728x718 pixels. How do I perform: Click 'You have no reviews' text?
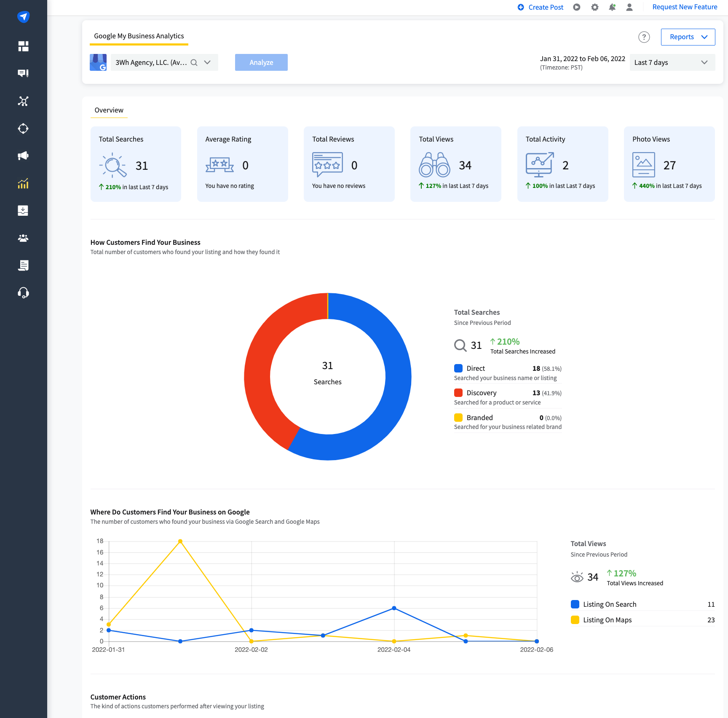tap(339, 186)
